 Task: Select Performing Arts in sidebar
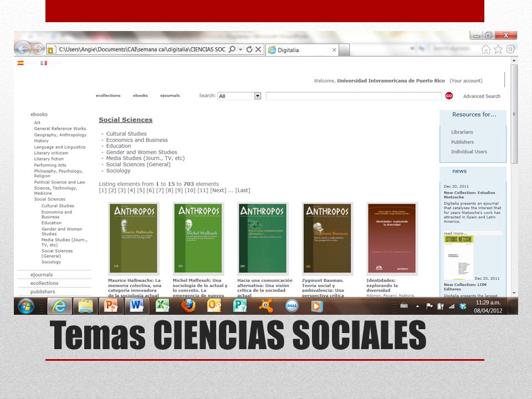(50, 165)
